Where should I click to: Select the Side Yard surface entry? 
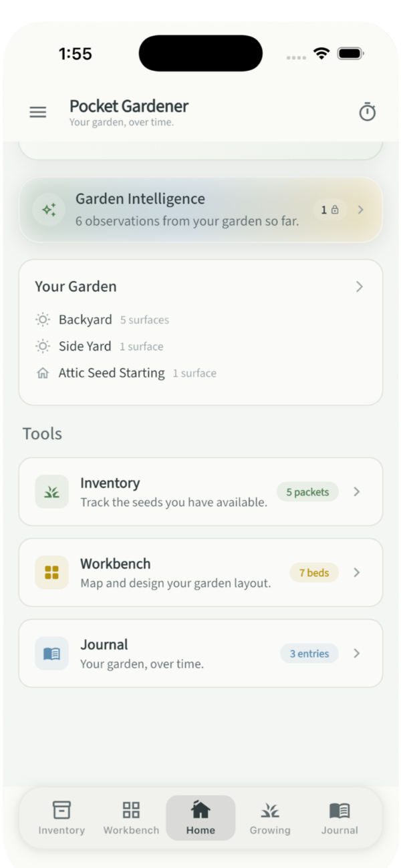point(84,346)
